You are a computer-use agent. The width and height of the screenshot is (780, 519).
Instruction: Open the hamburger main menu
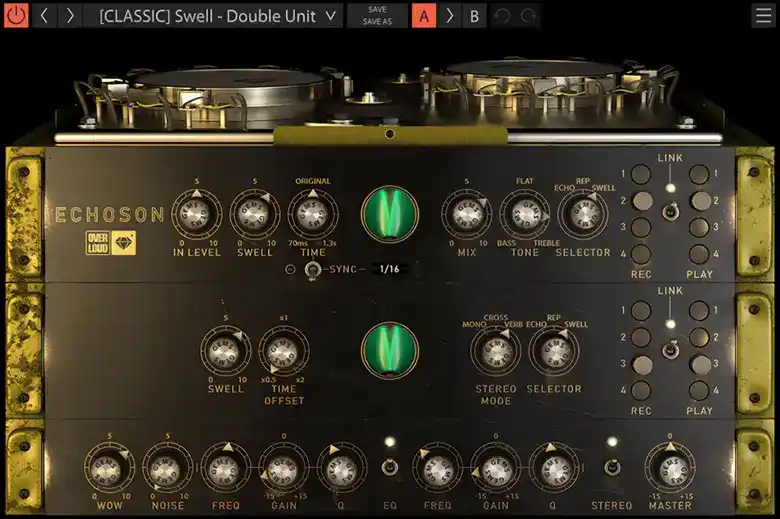point(763,15)
